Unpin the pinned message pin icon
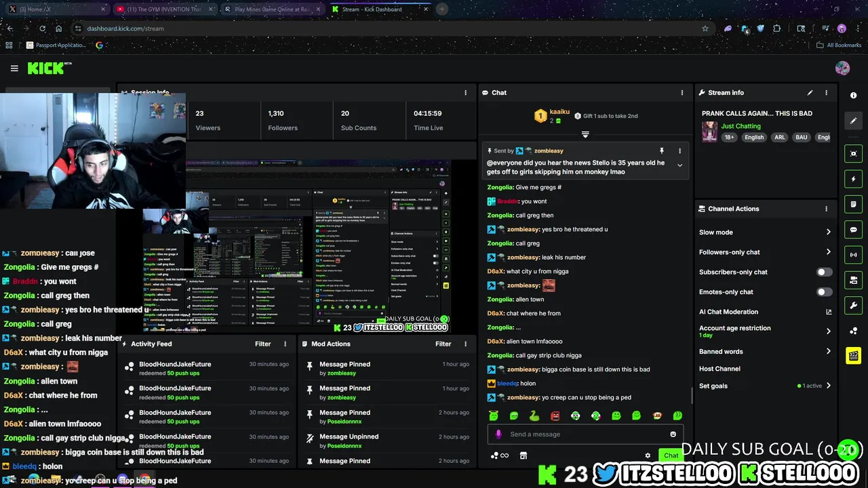 pos(662,151)
